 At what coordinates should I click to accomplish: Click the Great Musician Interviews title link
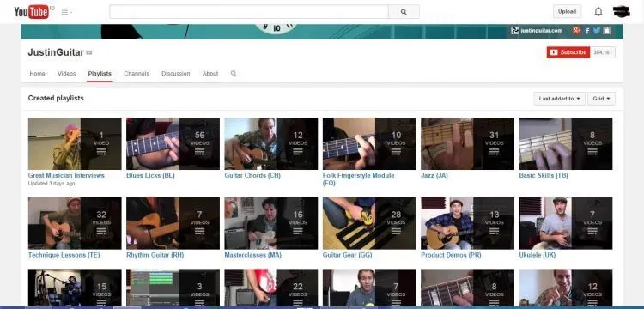point(66,176)
